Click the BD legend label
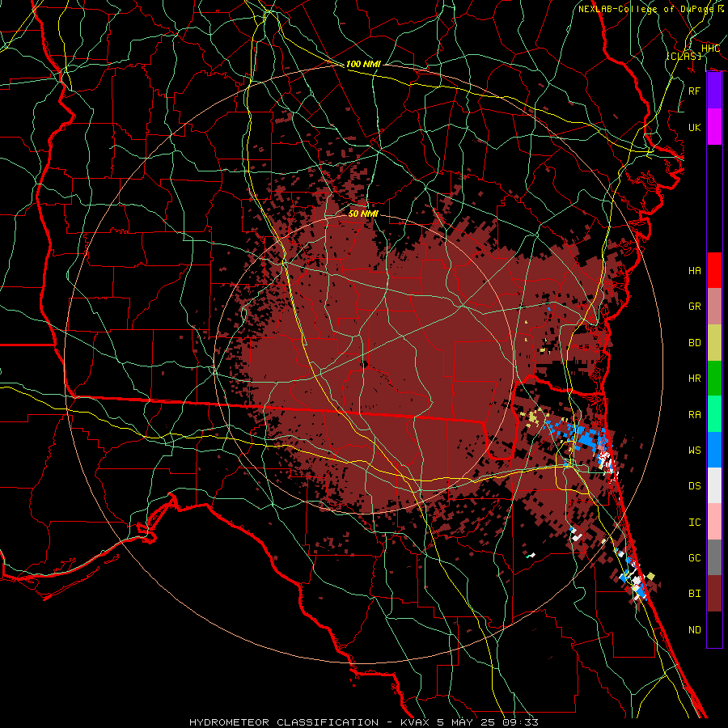Screen dimensions: 728x728 point(695,343)
